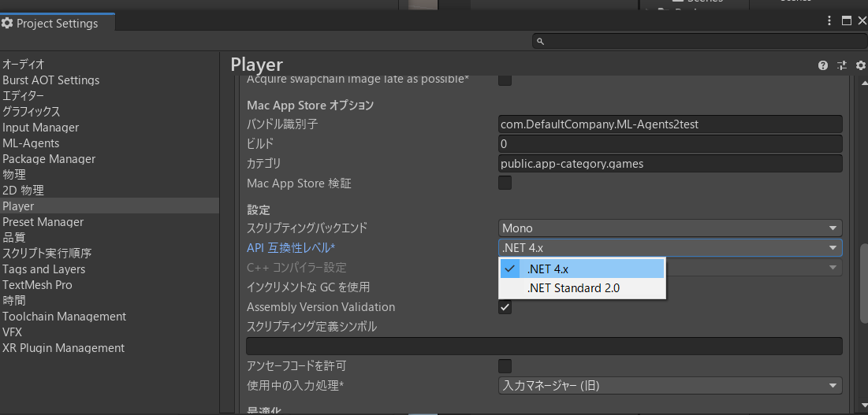Select ML-Agents settings category

[x=110, y=143]
